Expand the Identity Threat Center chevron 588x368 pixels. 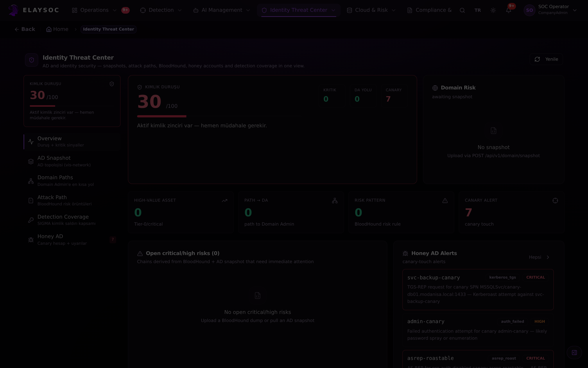click(333, 10)
